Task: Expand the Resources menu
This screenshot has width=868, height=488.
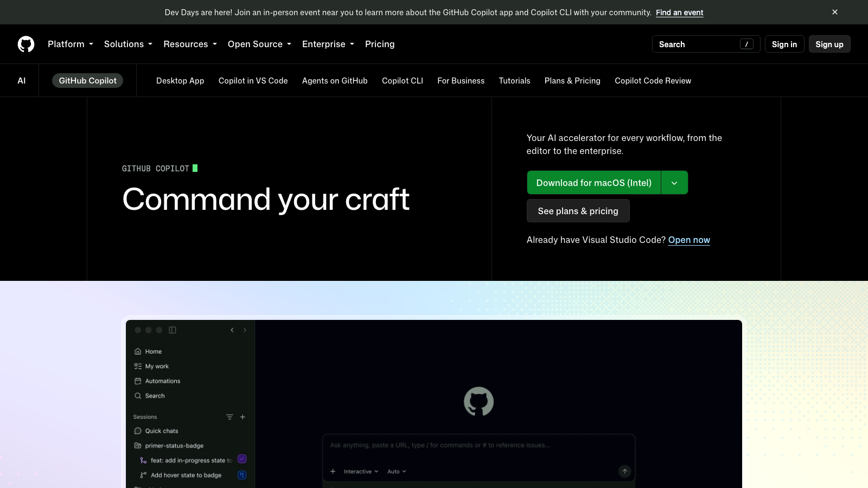Action: 190,44
